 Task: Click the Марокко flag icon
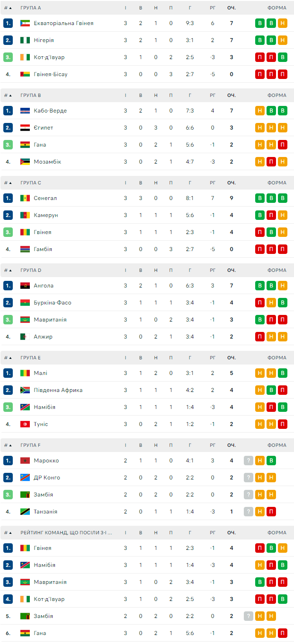tap(25, 461)
